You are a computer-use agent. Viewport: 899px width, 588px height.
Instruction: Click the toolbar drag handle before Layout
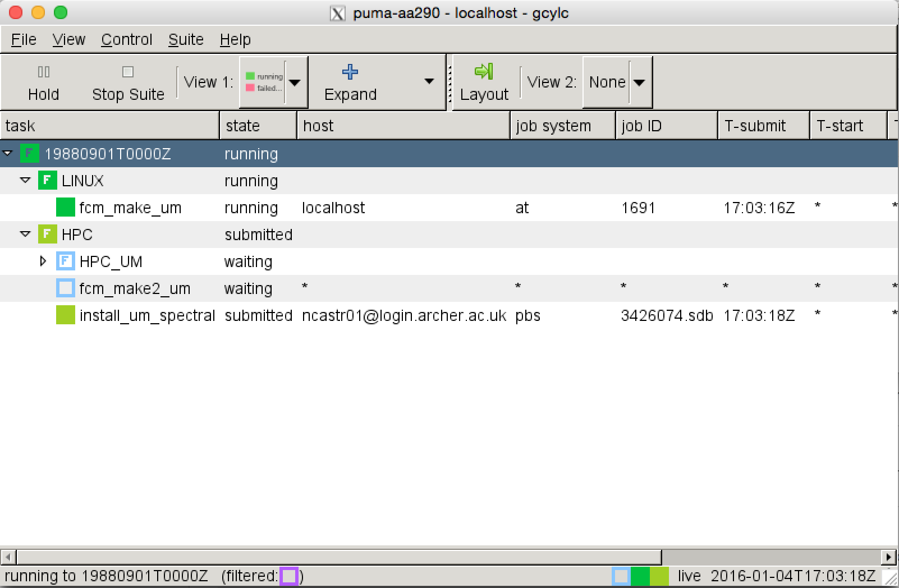click(450, 82)
